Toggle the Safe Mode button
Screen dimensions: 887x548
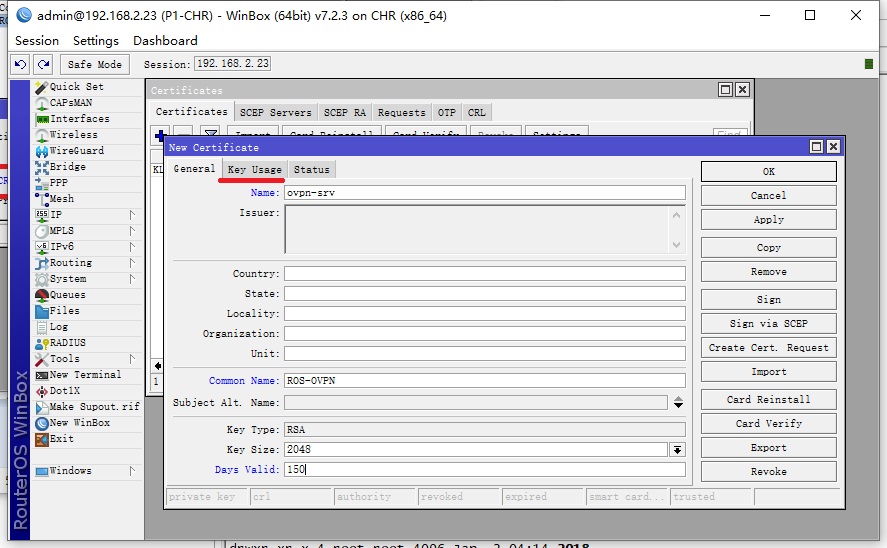(x=95, y=64)
